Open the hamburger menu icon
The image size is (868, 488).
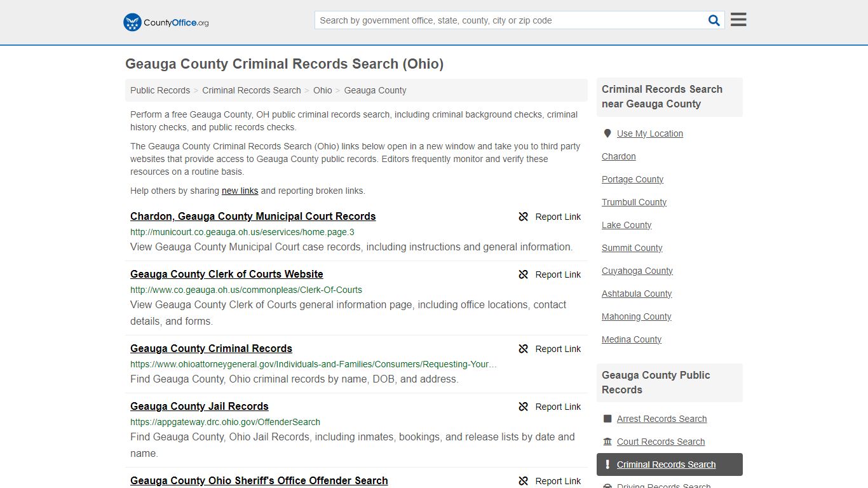[738, 20]
